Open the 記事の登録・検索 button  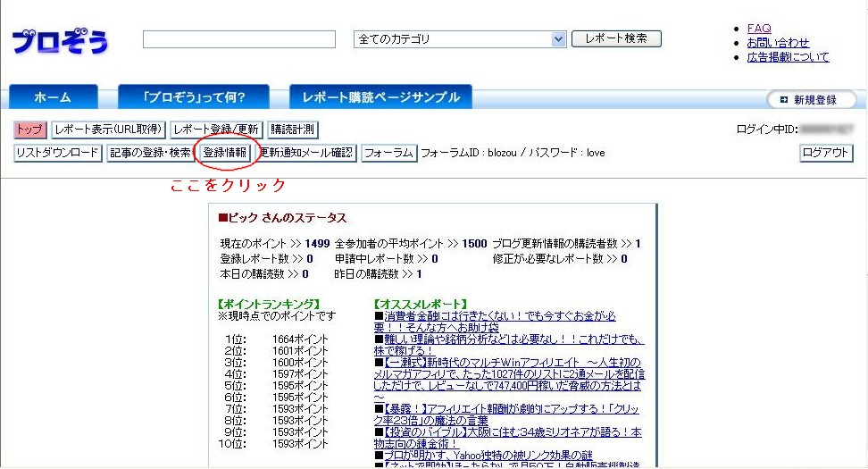(x=150, y=153)
